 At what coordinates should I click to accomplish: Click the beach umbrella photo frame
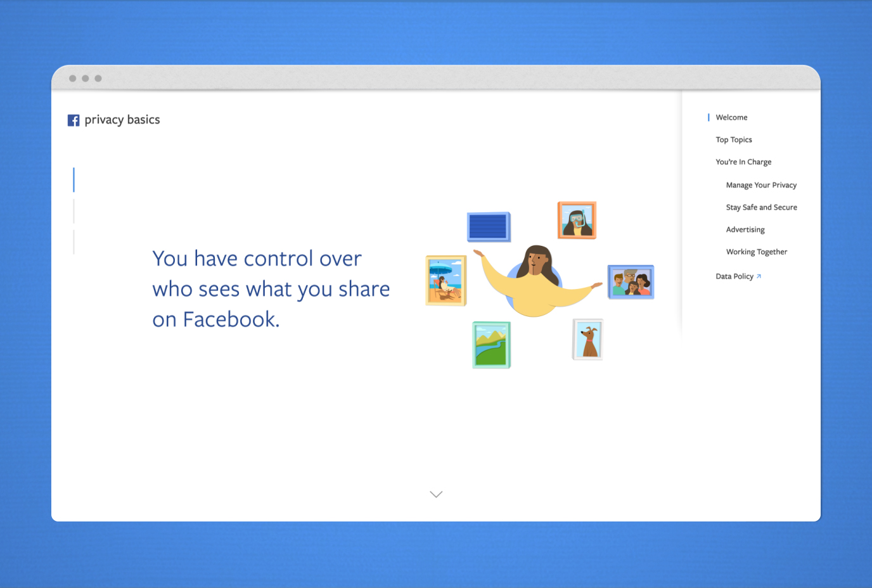[x=446, y=281]
